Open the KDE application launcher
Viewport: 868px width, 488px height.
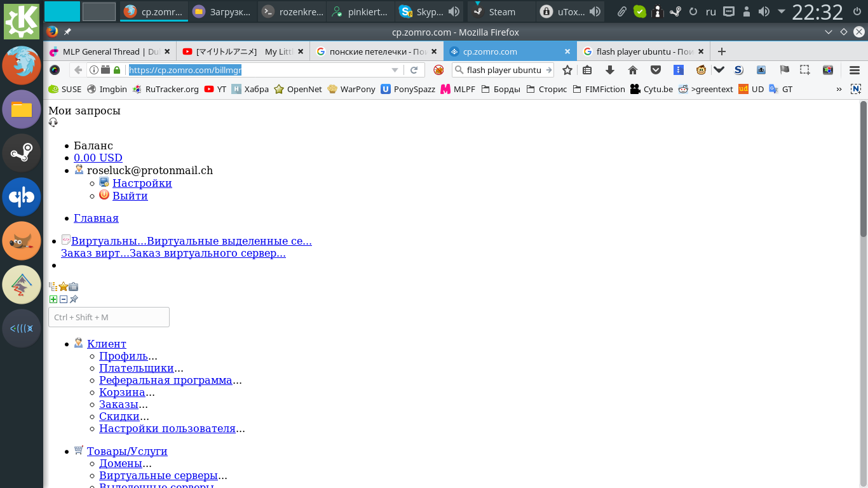22,21
